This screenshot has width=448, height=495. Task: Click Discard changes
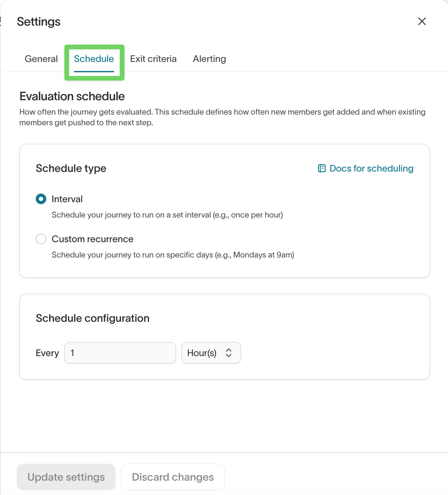click(173, 477)
